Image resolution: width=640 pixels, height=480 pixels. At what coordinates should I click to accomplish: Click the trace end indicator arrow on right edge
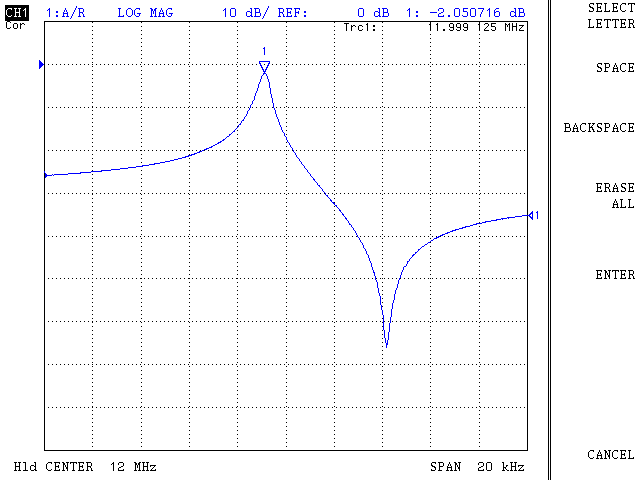click(x=531, y=215)
